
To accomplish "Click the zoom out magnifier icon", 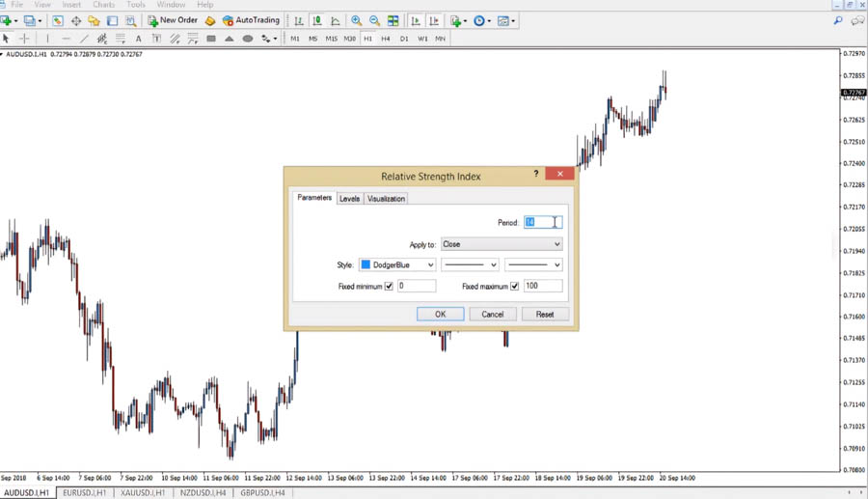I will tap(375, 20).
